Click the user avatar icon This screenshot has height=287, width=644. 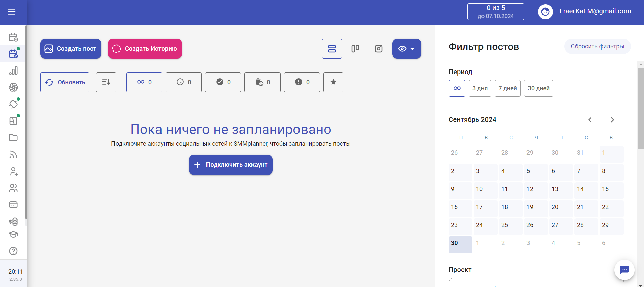[x=545, y=12]
